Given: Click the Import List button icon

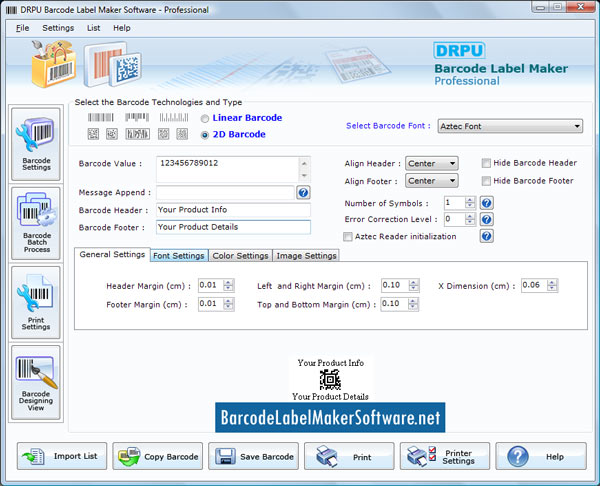Looking at the screenshot, I should tap(34, 456).
